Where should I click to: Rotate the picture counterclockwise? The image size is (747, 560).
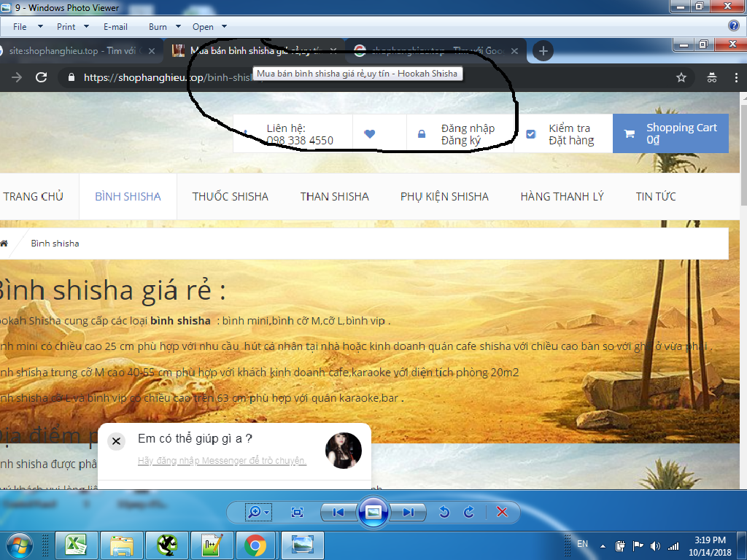tap(444, 513)
